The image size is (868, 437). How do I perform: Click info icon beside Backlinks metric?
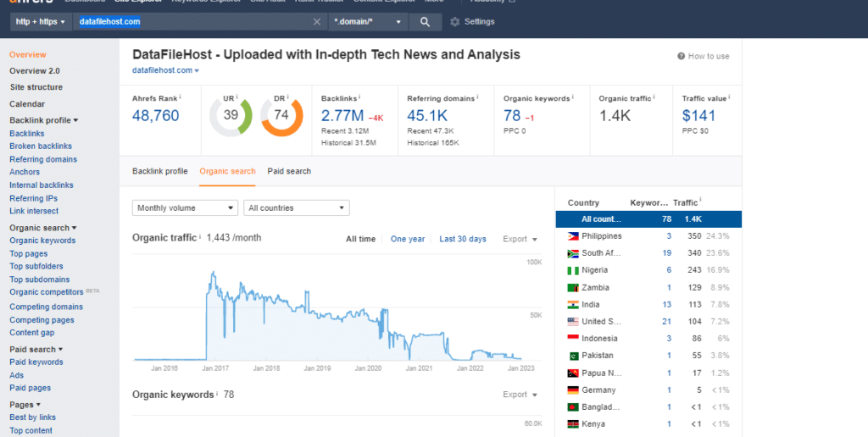pyautogui.click(x=359, y=97)
